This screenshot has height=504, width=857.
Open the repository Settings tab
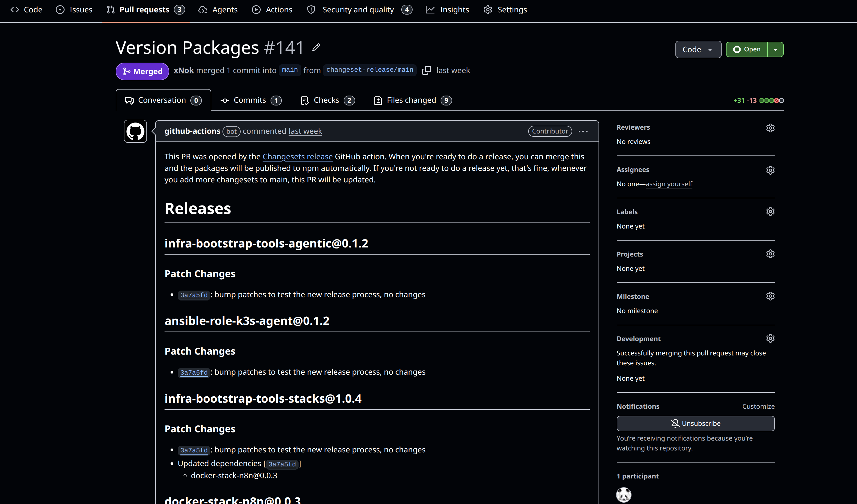pyautogui.click(x=505, y=10)
